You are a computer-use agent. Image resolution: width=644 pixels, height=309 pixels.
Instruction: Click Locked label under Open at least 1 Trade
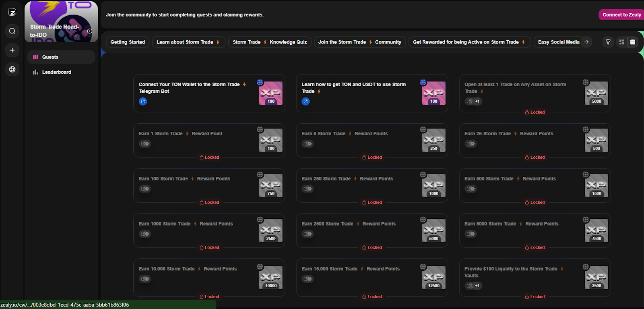tap(535, 112)
